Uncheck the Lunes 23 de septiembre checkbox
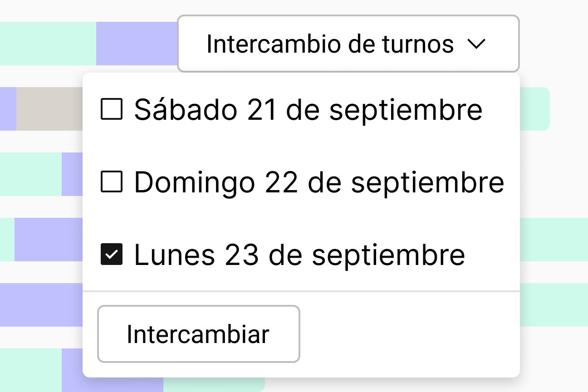 coord(111,255)
